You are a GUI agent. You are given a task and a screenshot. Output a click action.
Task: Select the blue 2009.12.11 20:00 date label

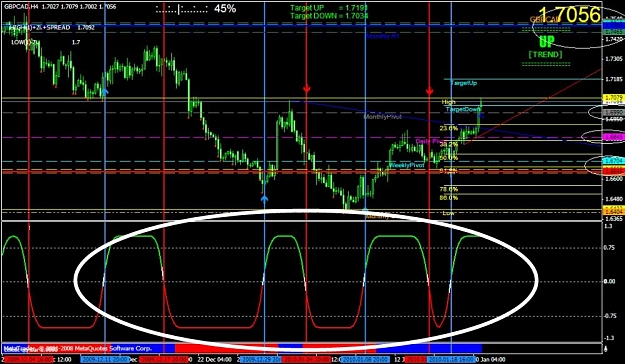pos(106,360)
